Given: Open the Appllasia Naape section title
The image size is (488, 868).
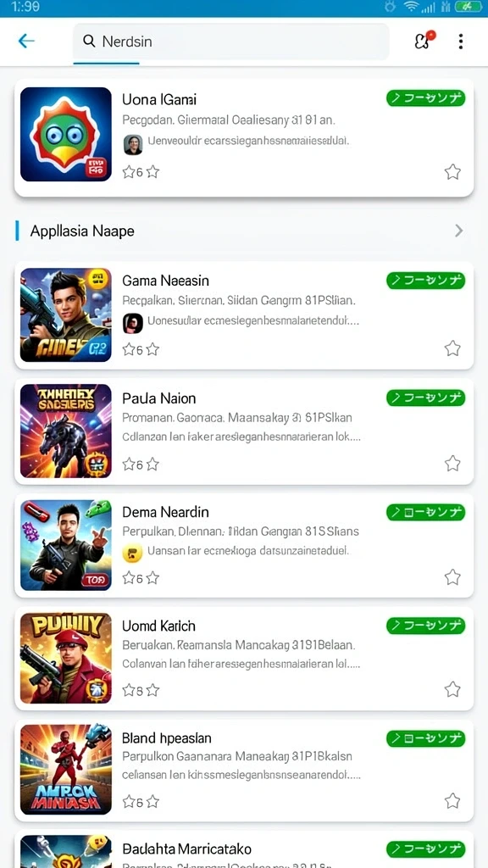Looking at the screenshot, I should click(x=82, y=231).
